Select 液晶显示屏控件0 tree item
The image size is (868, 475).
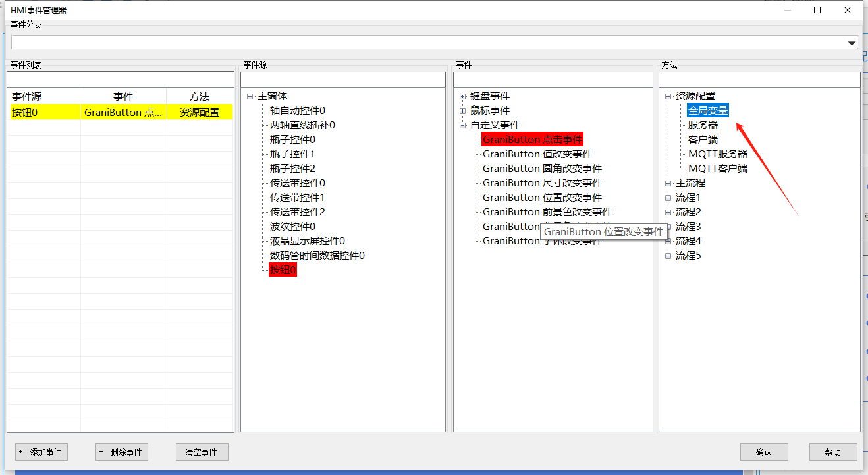(307, 241)
